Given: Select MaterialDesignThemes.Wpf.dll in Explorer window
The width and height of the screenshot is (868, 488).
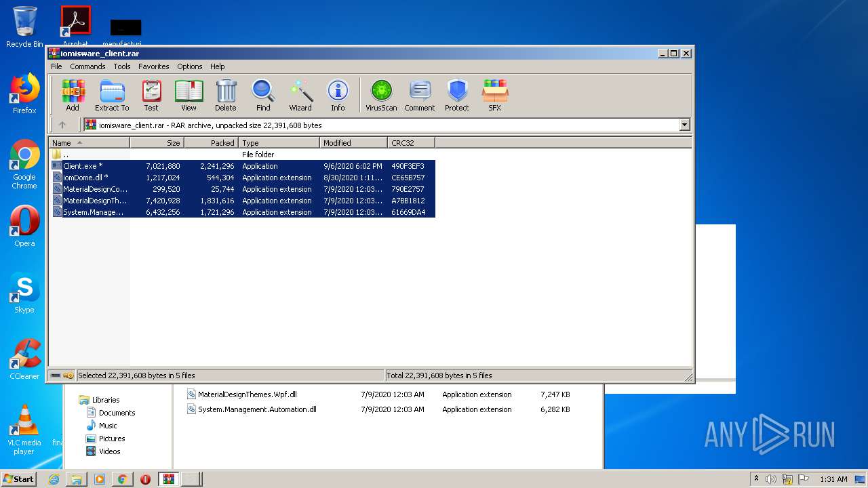Looking at the screenshot, I should tap(247, 394).
